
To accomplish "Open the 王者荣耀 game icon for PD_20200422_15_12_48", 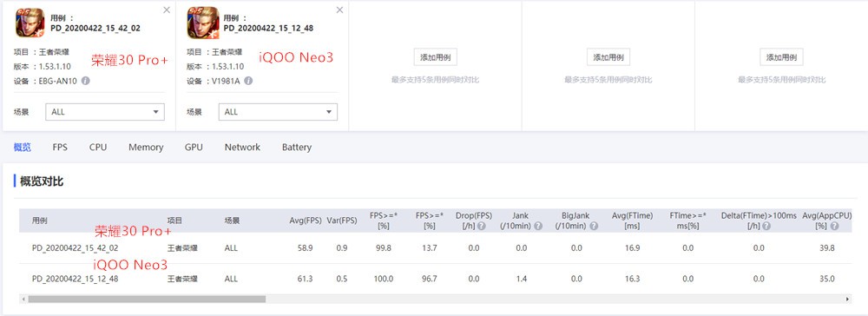I will point(203,23).
